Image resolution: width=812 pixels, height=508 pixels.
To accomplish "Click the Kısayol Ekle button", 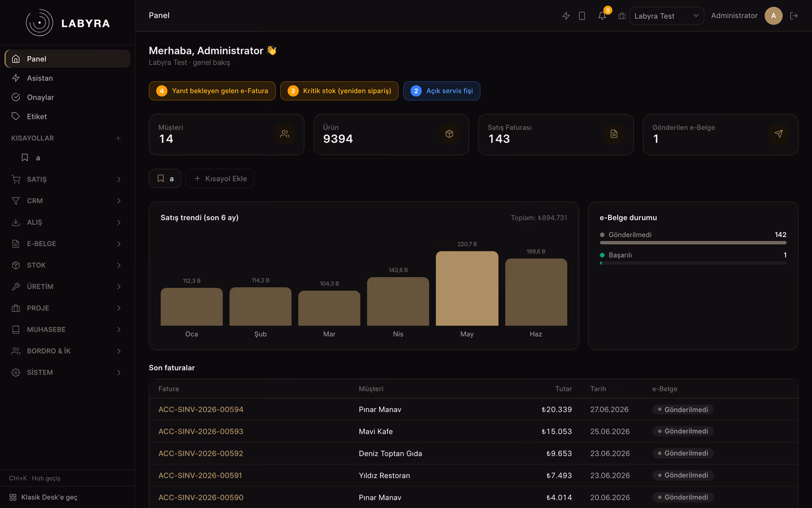I will click(x=220, y=178).
